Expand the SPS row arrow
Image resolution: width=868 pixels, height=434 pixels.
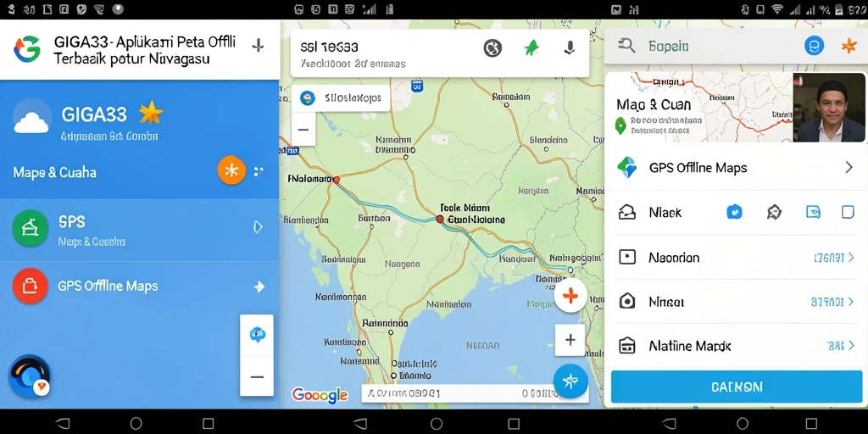(258, 227)
